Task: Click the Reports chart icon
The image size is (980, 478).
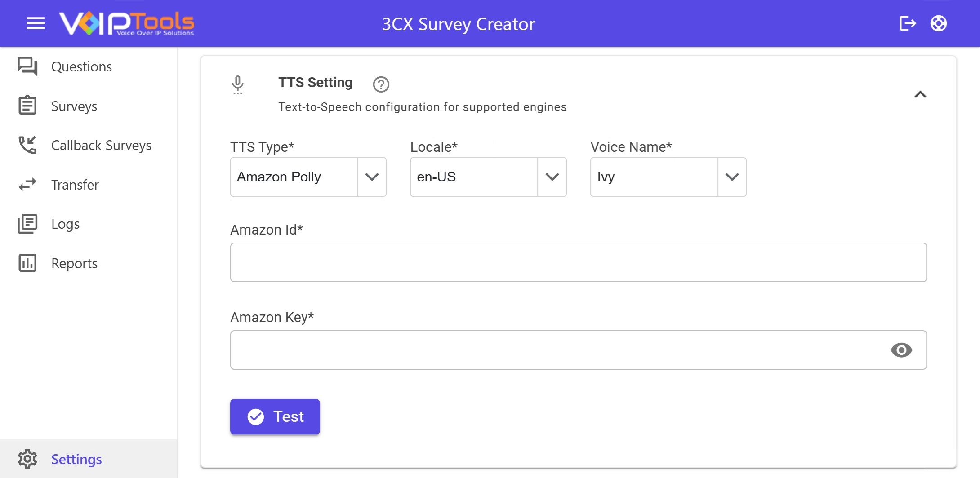Action: 27,263
